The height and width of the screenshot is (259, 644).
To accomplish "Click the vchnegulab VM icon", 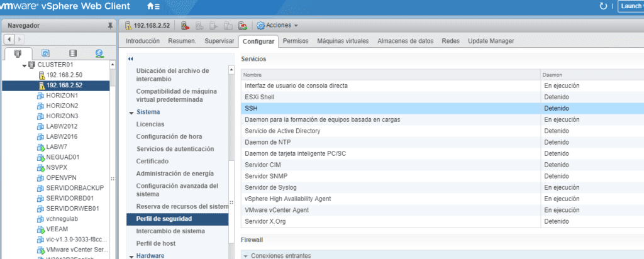I will pos(41,219).
